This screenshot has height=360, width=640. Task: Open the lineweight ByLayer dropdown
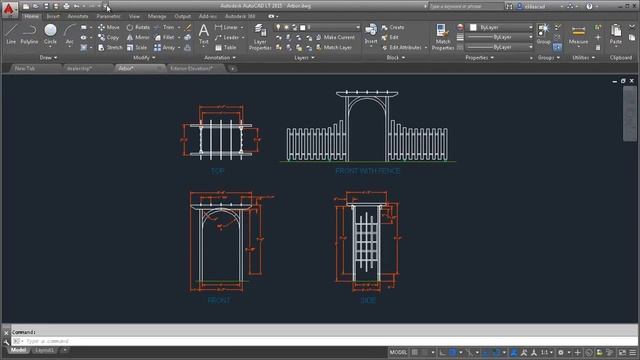[x=500, y=37]
